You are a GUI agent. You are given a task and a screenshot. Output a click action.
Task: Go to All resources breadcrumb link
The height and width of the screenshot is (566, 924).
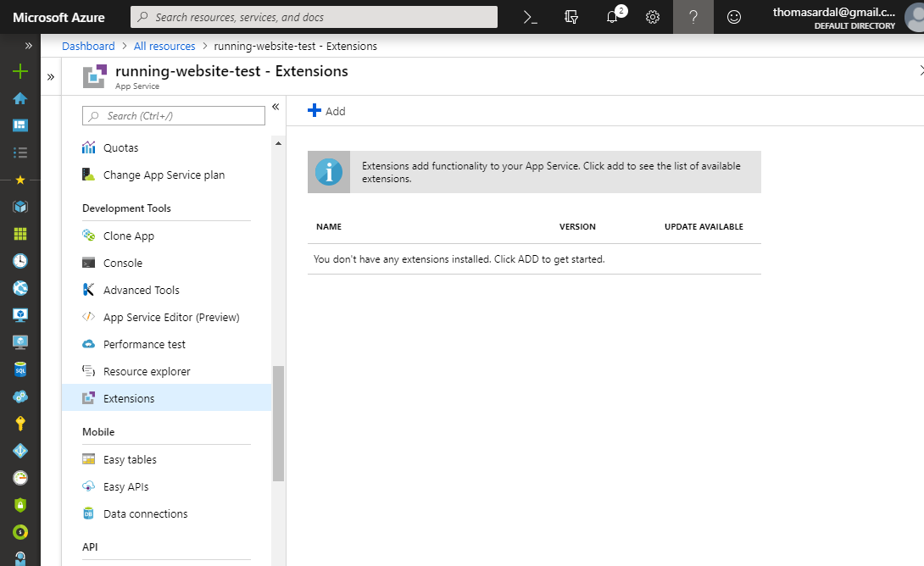164,46
